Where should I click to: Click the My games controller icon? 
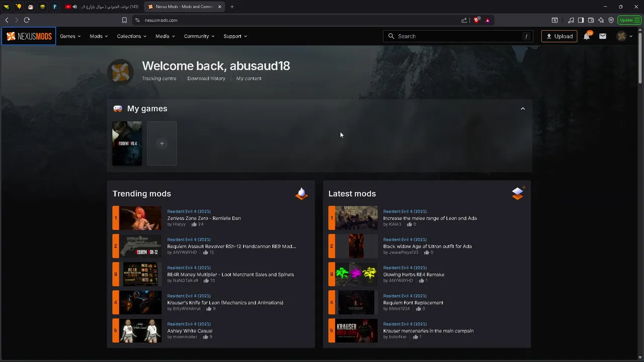tap(118, 109)
